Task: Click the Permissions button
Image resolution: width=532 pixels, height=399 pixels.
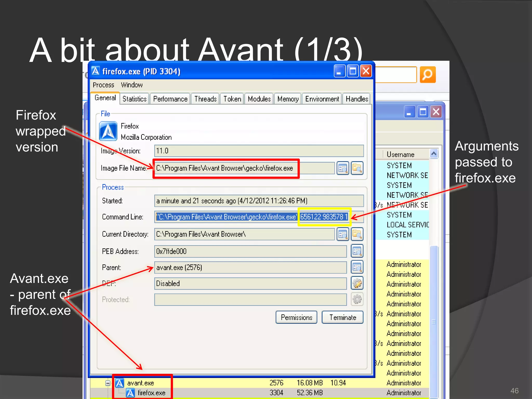Action: point(296,317)
